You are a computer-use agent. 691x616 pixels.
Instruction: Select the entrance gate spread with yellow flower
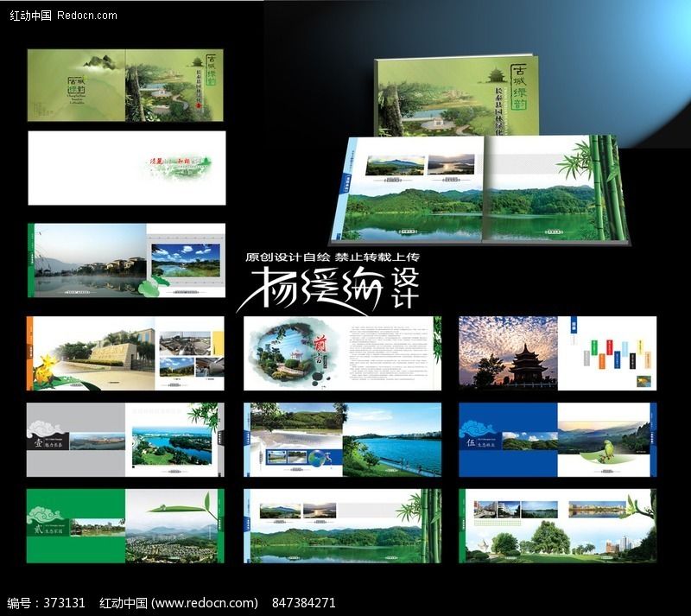click(125, 353)
